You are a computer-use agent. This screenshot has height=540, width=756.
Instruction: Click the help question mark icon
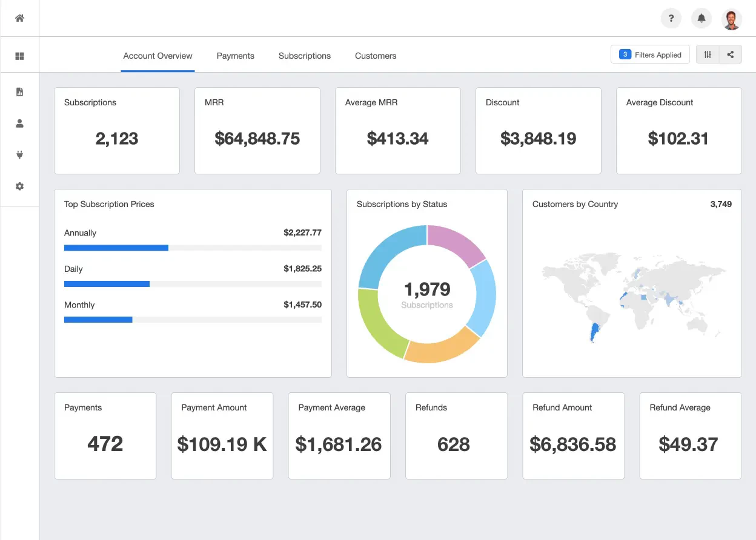(x=671, y=19)
